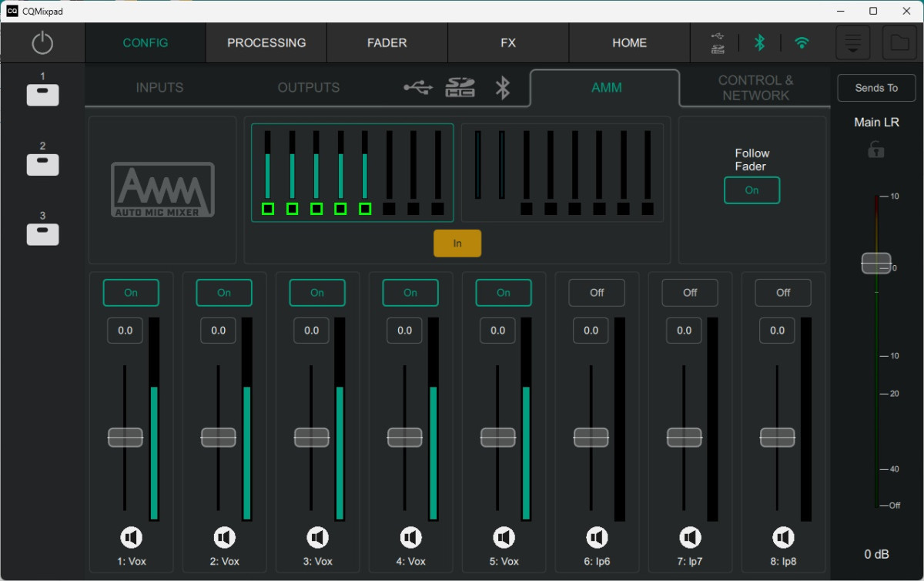Click the 0.0 value box for 2: Vox
924x581 pixels.
coord(219,331)
